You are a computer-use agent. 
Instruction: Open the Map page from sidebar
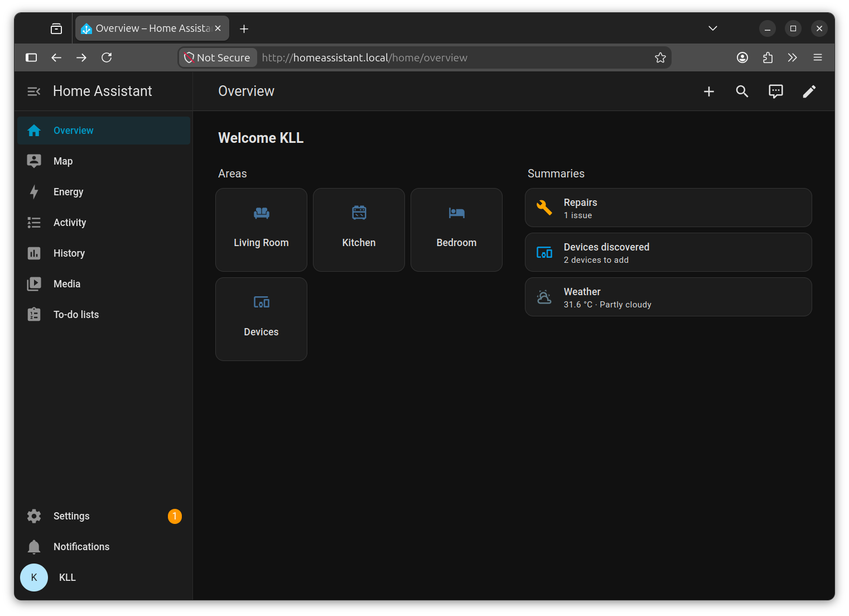[x=104, y=161]
